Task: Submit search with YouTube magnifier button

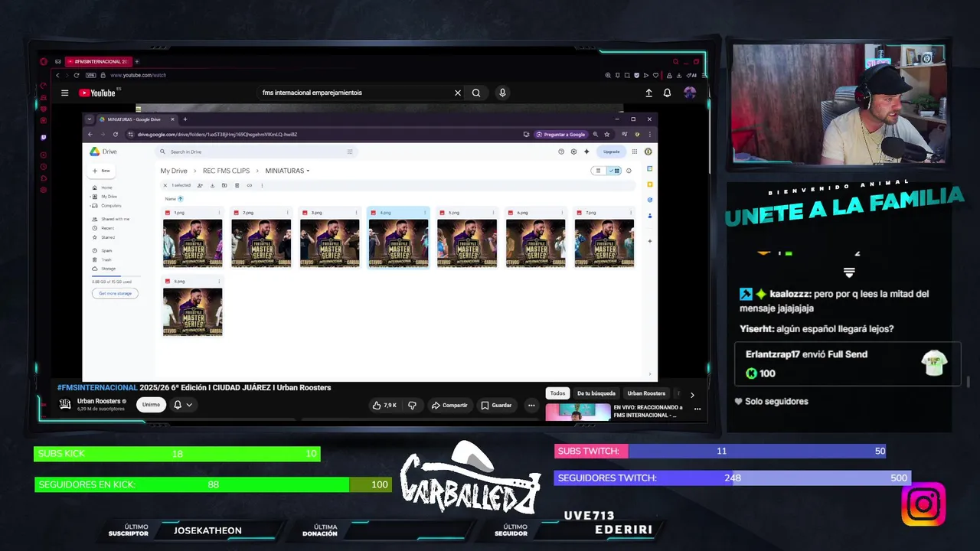Action: pos(476,93)
